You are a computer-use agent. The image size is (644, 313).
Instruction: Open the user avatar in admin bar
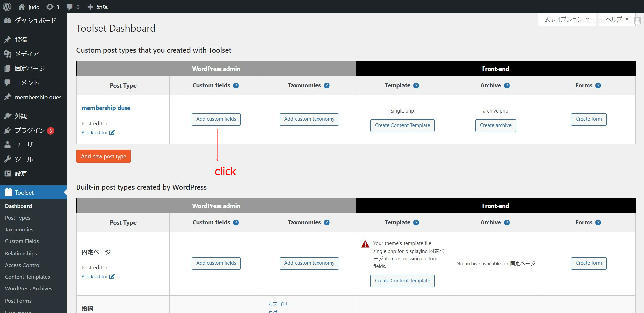pyautogui.click(x=637, y=20)
